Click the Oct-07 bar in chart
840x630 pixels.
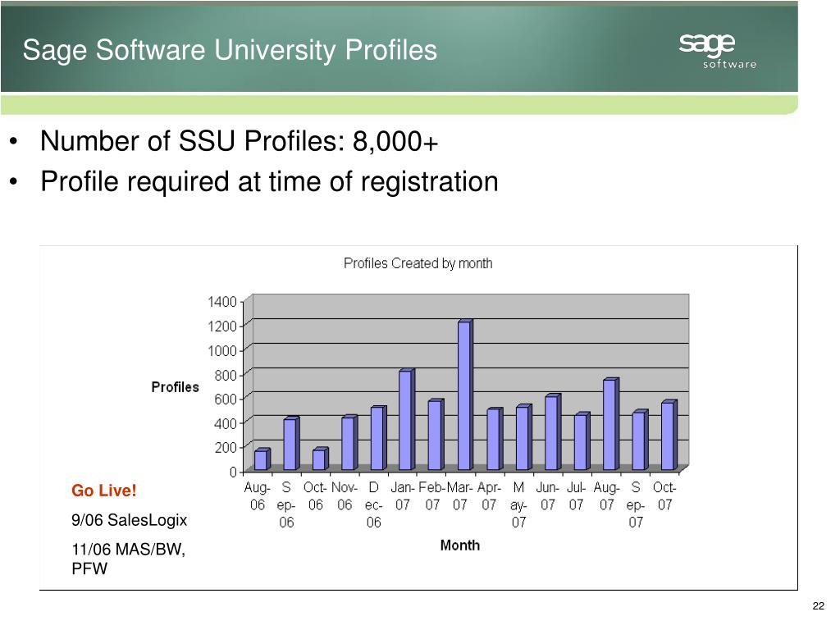pyautogui.click(x=669, y=436)
